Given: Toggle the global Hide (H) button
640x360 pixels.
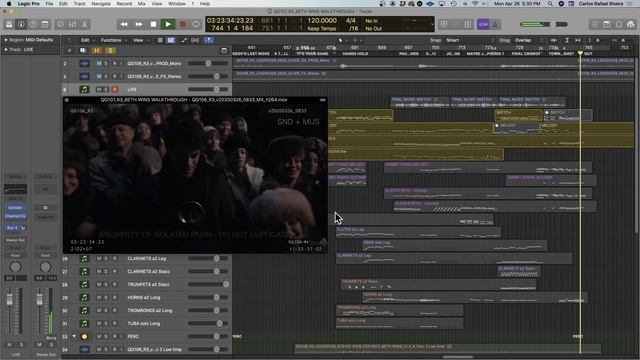Looking at the screenshot, I should click(97, 51).
